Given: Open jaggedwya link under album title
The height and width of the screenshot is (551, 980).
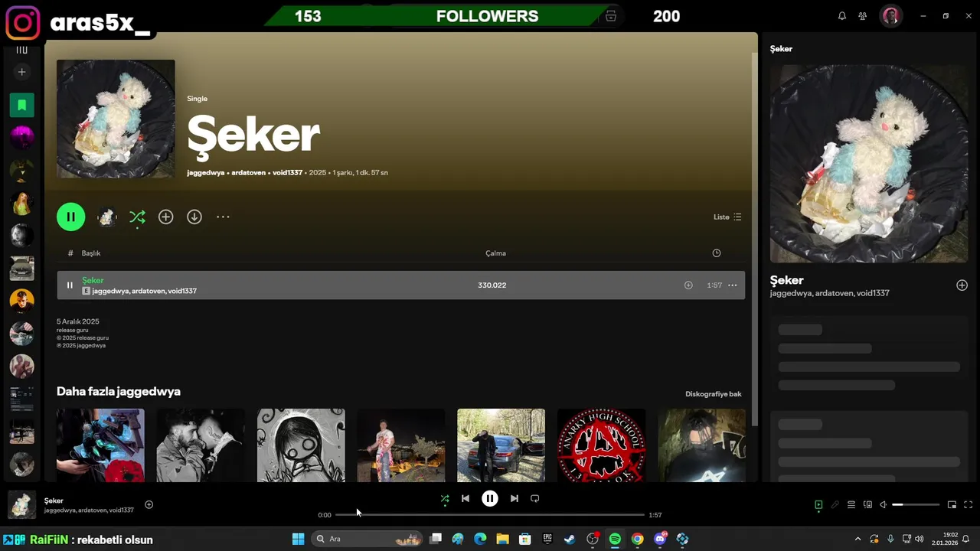Looking at the screenshot, I should click(206, 173).
